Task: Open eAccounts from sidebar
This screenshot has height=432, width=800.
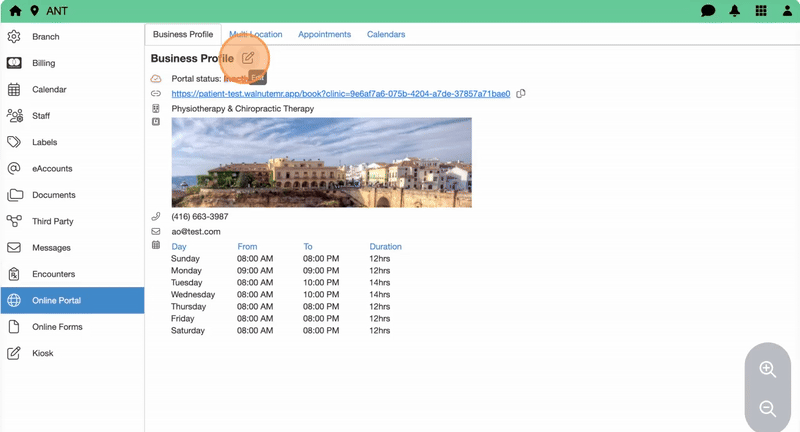Action: click(52, 169)
